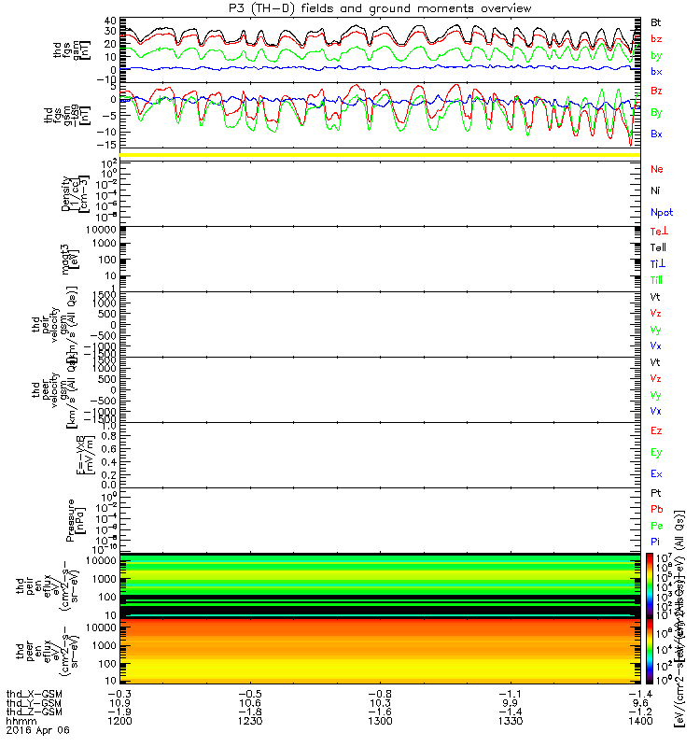Click the ion energy flux spectrogram panel
The height and width of the screenshot is (747, 700).
380,585
